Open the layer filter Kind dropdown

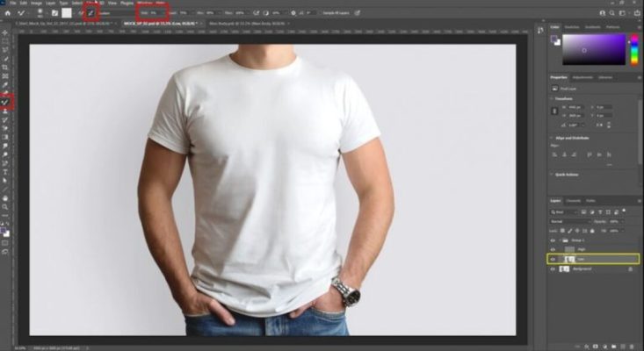click(564, 212)
